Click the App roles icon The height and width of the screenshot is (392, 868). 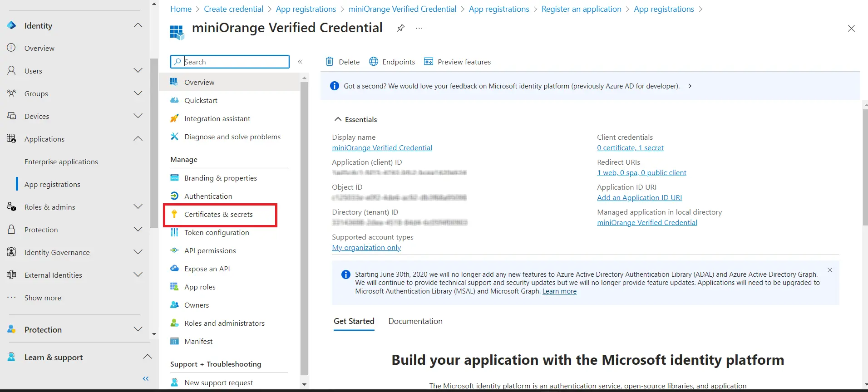[174, 287]
